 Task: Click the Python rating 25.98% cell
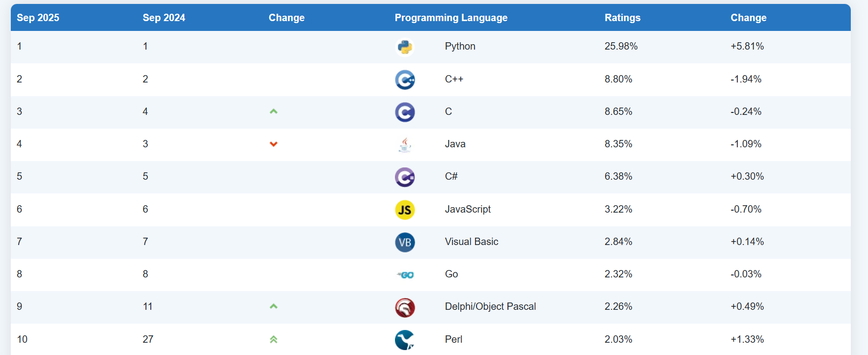(621, 46)
